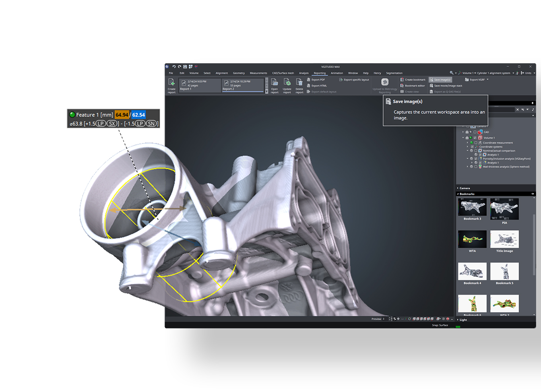
Task: Expand the Coordinate measurement node
Action: pos(467,143)
